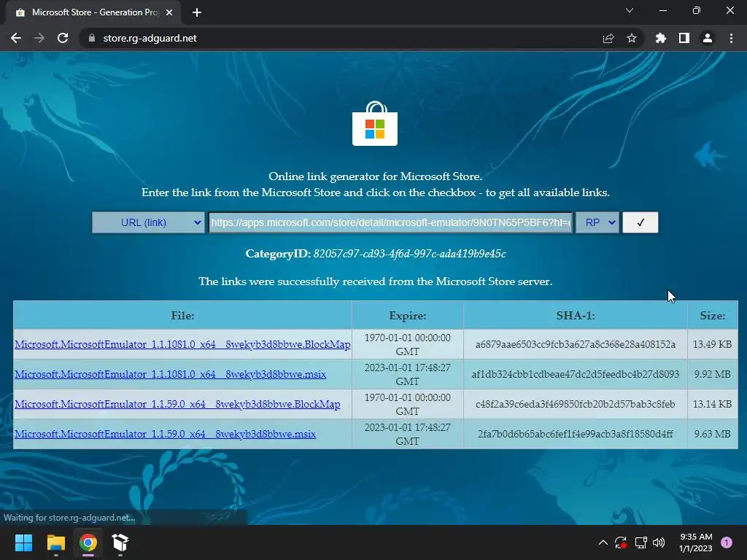Open the tab search chevron
Image resolution: width=747 pixels, height=560 pixels.
click(x=630, y=10)
